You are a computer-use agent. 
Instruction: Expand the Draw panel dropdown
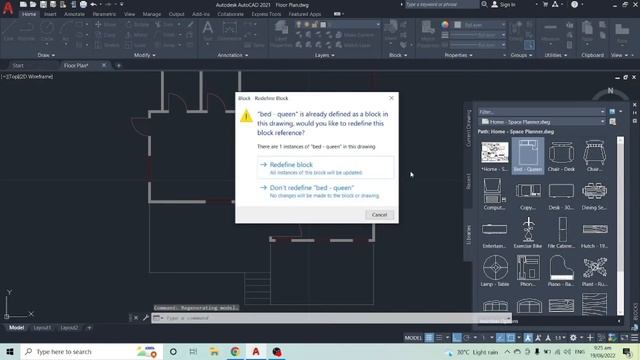click(46, 55)
